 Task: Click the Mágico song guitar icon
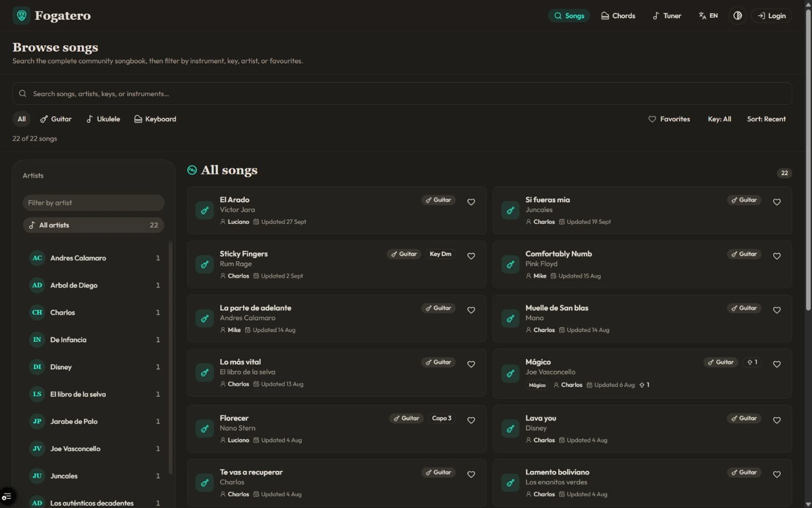510,373
